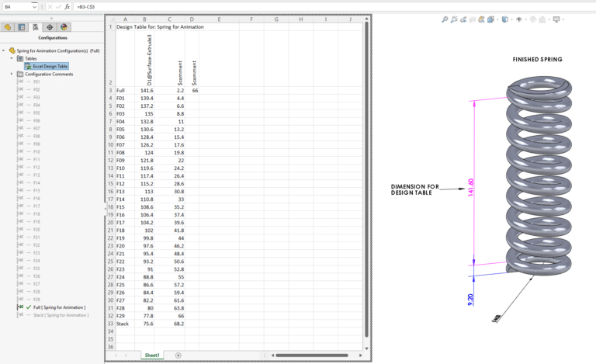Click the Zoom to Area icon
The image size is (596, 364).
tap(454, 19)
